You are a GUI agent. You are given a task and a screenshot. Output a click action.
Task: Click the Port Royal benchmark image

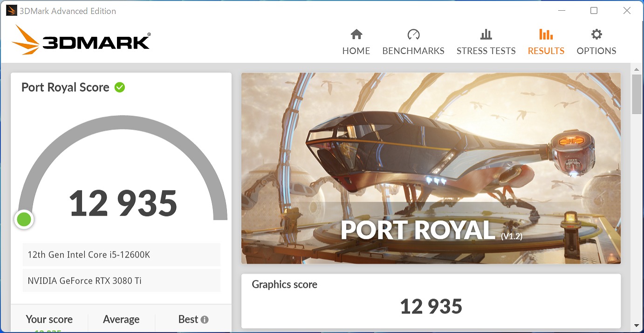click(431, 168)
